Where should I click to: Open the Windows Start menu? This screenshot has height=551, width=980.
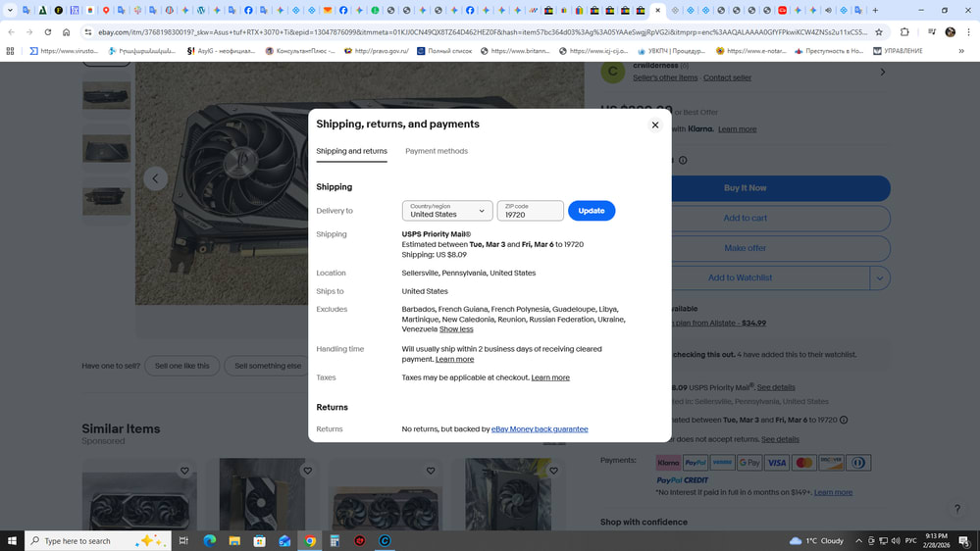[12, 540]
